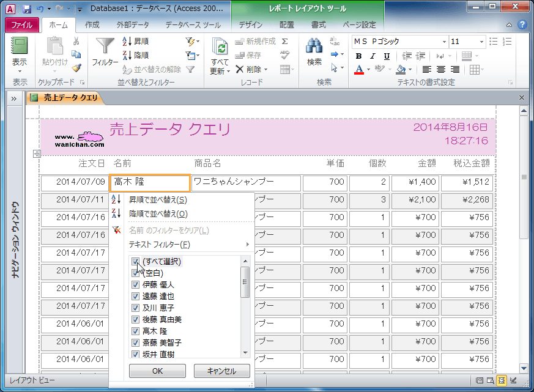Click the Save icon in quick access toolbar
Viewport: 534px width, 392px height.
(26, 9)
